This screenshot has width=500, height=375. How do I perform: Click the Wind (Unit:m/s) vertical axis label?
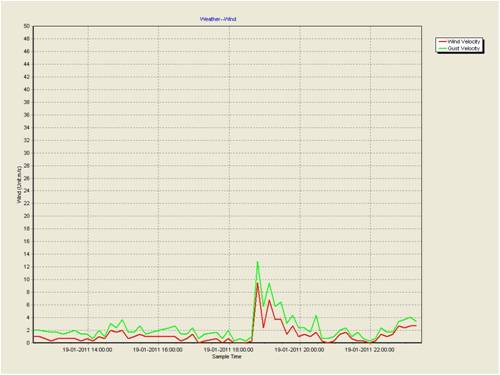click(19, 184)
